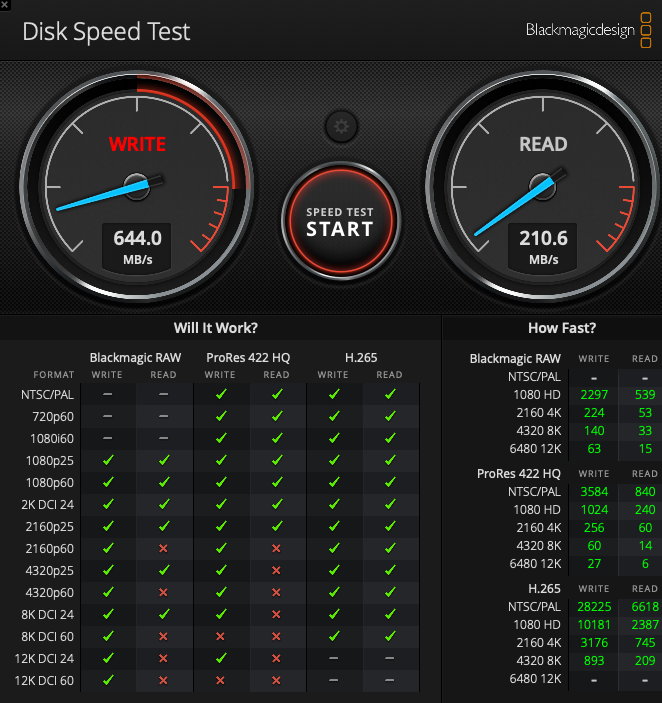Image resolution: width=662 pixels, height=703 pixels.
Task: Click the green check for 12K DCI 24 ProRes write
Action: click(x=221, y=658)
